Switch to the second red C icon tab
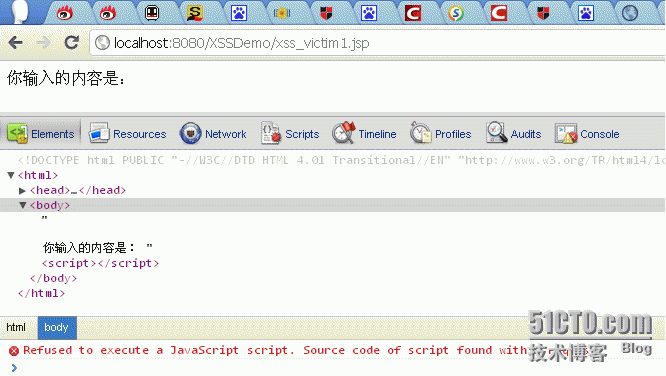Screen dimensions: 666x376 (x=499, y=13)
